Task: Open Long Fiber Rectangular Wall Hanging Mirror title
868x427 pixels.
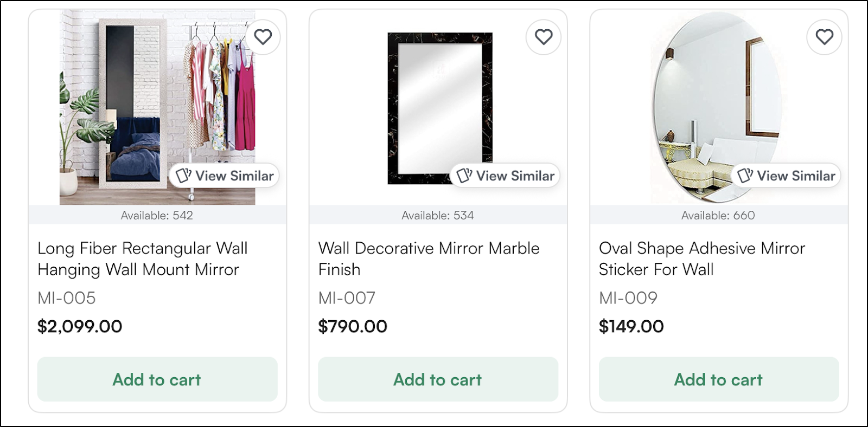Action: point(143,259)
